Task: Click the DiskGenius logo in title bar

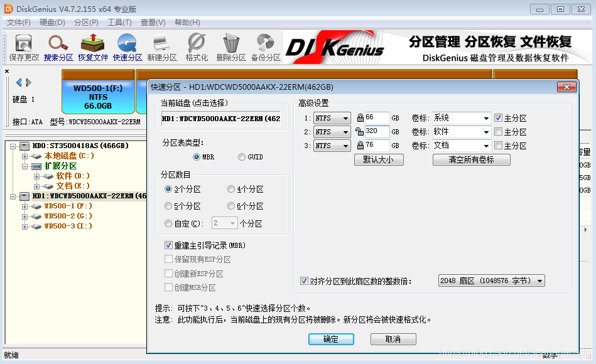Action: [8, 8]
